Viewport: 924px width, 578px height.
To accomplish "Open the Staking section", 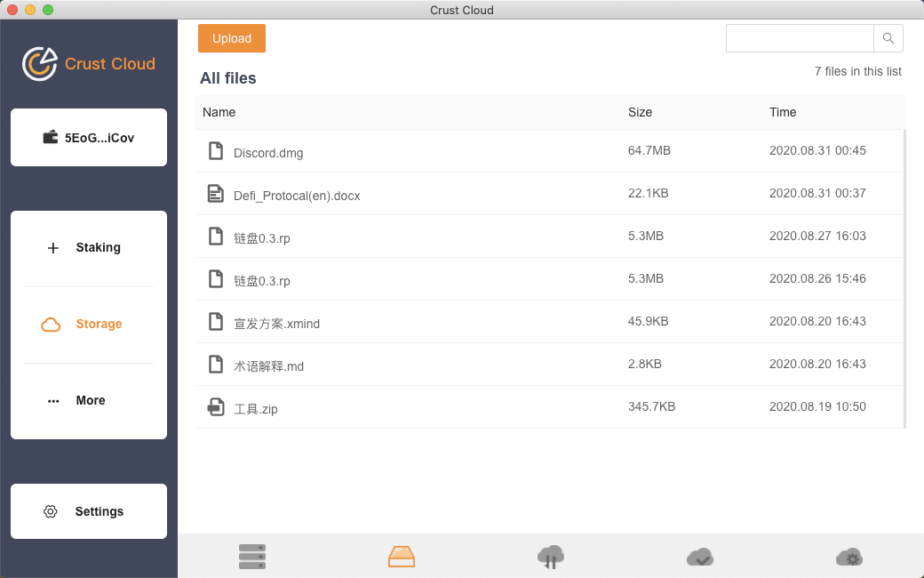I will (x=89, y=248).
